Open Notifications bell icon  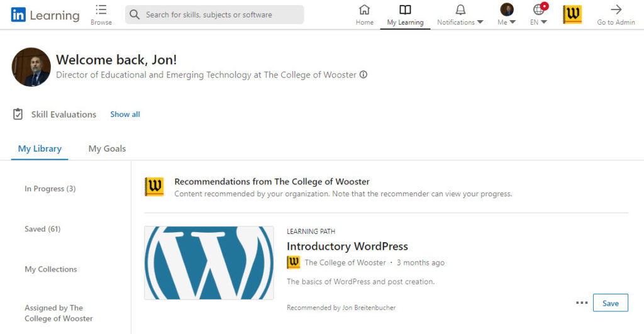click(460, 9)
